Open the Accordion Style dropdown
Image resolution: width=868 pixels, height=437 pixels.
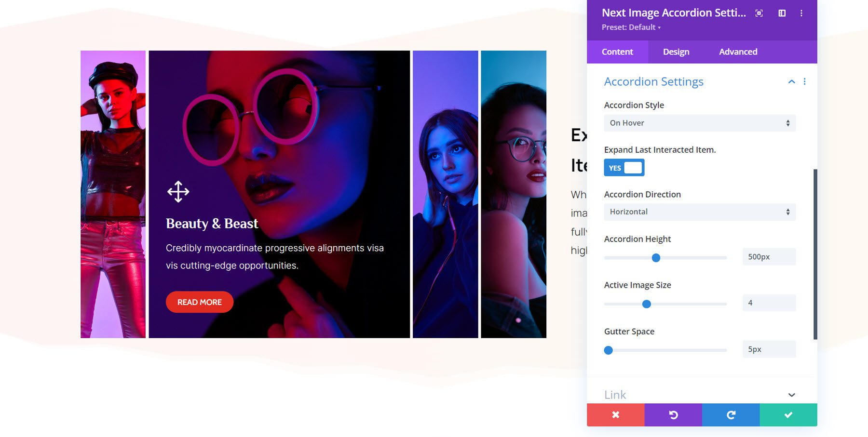pos(700,123)
